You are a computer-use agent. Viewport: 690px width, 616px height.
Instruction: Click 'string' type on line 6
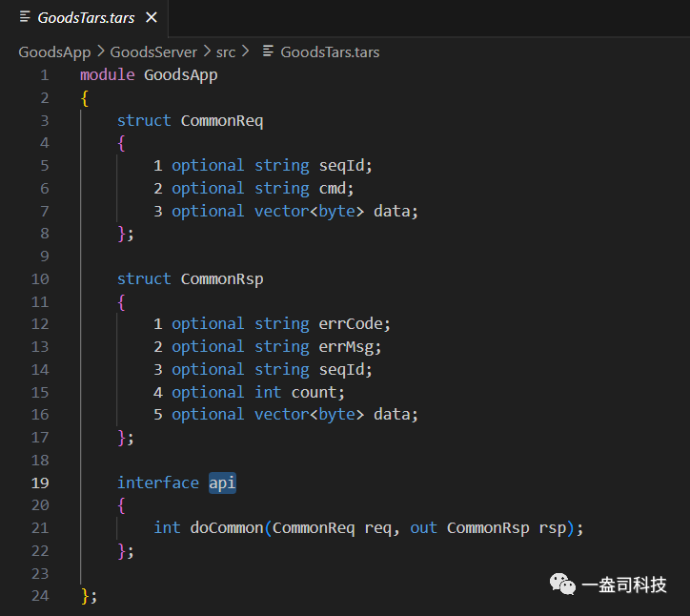pos(282,189)
